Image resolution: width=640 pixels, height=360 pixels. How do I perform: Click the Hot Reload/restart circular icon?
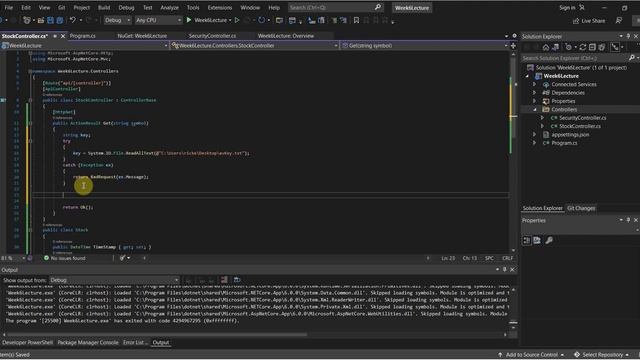pos(261,20)
